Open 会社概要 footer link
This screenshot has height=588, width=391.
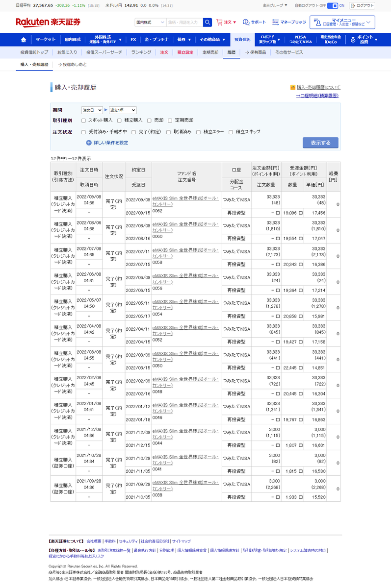(x=94, y=541)
